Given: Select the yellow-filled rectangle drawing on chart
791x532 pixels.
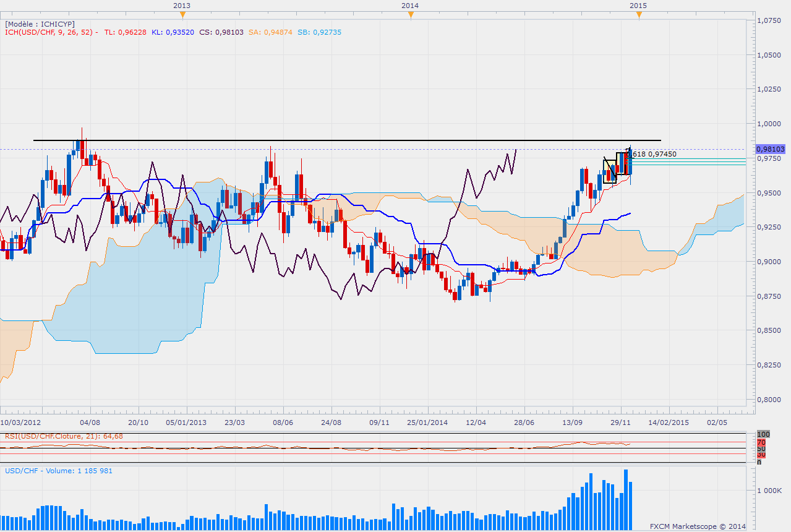Looking at the screenshot, I should click(x=610, y=171).
